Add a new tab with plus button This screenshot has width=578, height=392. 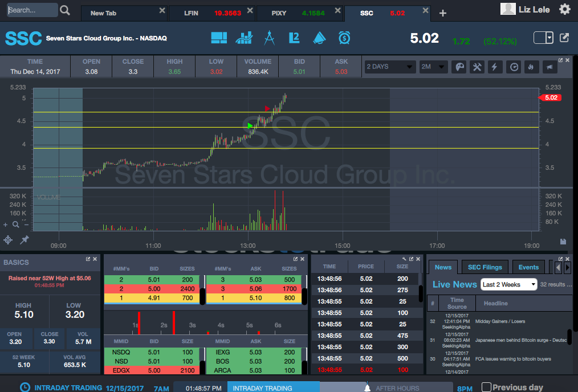click(x=443, y=13)
